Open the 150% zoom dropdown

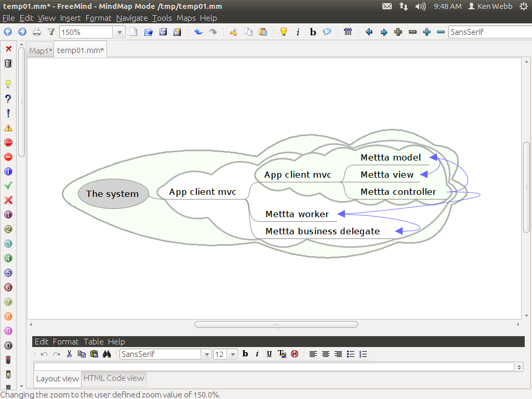point(119,32)
